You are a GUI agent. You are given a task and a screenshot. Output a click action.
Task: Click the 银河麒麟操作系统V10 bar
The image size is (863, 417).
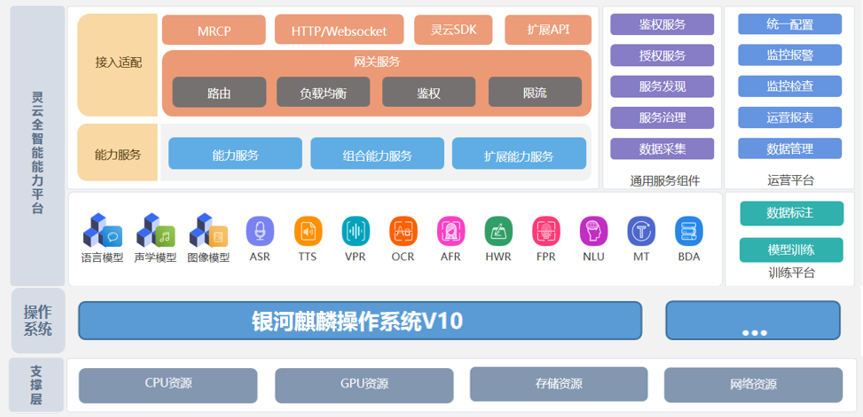click(360, 321)
